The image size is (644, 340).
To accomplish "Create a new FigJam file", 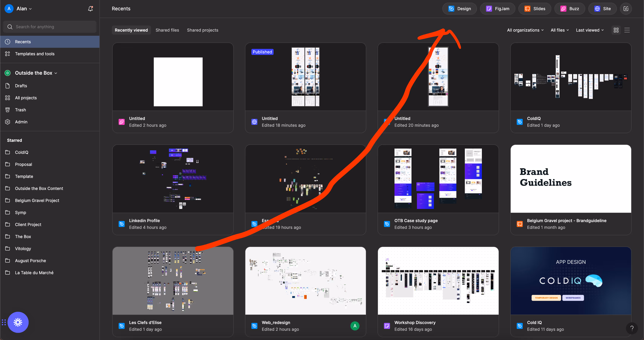I will pyautogui.click(x=497, y=9).
